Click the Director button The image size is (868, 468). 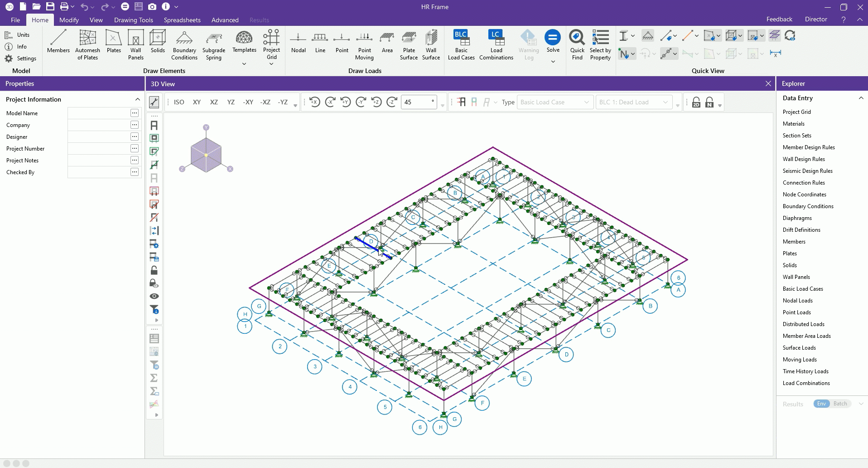(815, 19)
